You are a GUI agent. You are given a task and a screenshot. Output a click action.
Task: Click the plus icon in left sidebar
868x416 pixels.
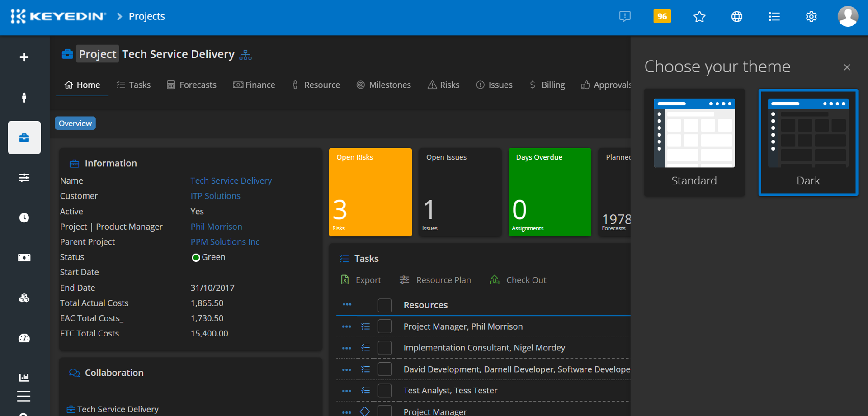point(24,57)
